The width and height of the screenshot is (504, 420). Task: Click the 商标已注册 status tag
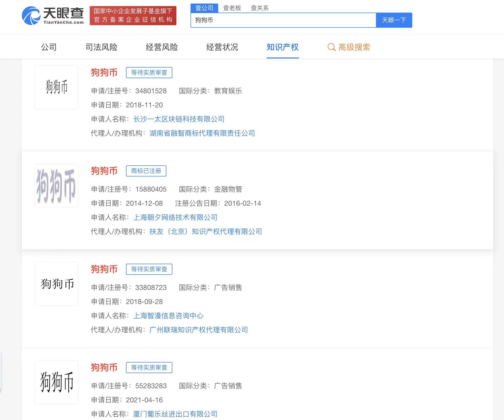tap(146, 171)
